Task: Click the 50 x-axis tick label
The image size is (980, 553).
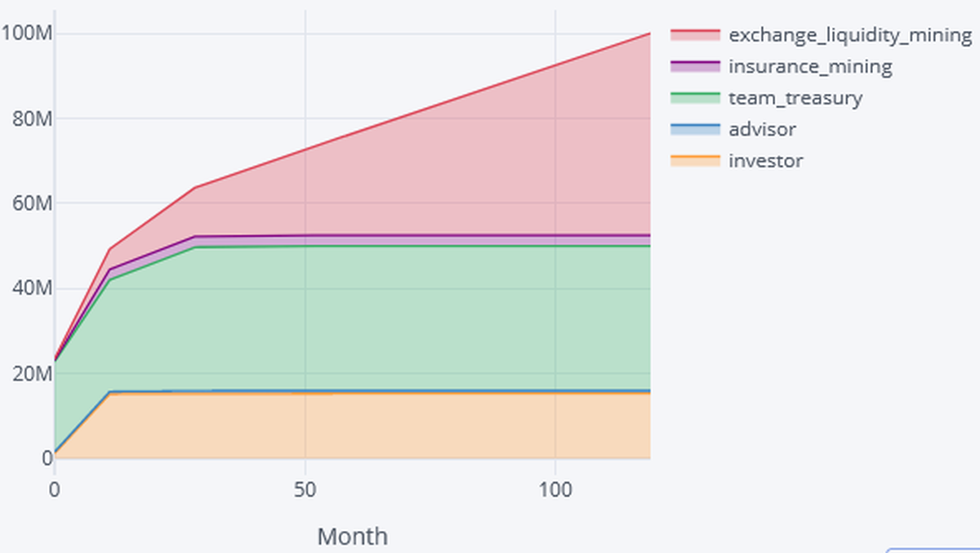Action: coord(305,490)
